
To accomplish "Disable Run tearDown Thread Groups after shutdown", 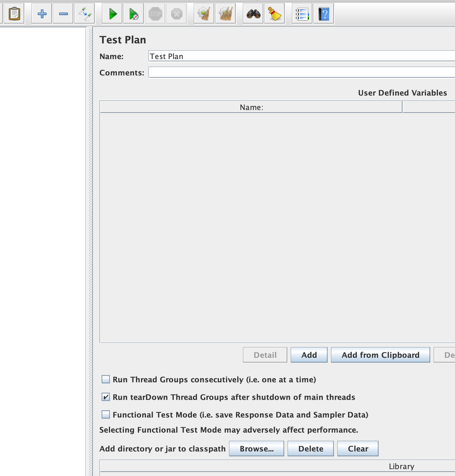I will click(106, 397).
